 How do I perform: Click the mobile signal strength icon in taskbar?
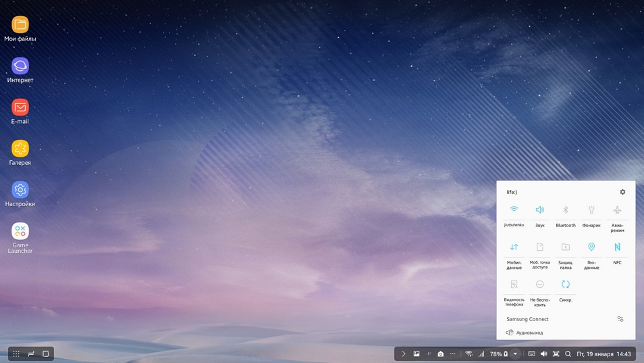pyautogui.click(x=481, y=354)
